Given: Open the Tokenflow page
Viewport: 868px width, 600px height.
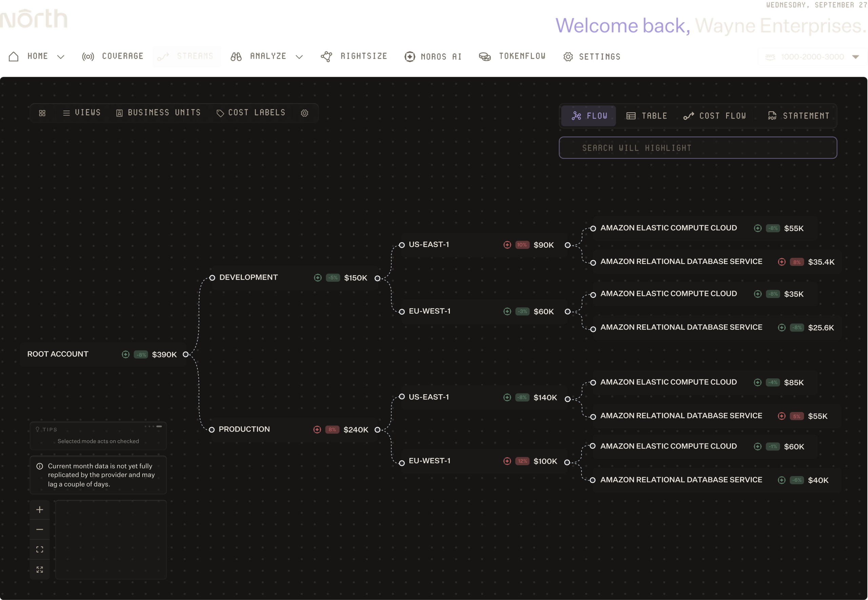Looking at the screenshot, I should (512, 56).
